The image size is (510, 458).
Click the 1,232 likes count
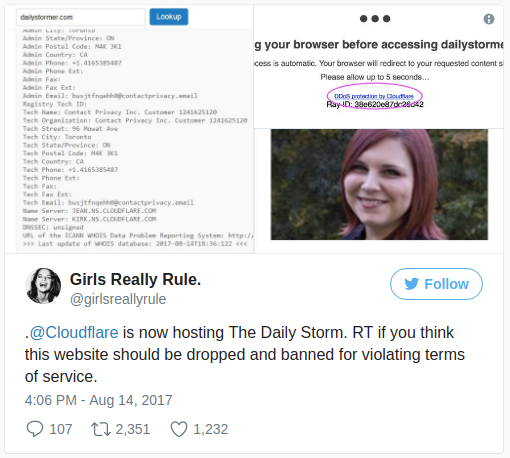211,429
